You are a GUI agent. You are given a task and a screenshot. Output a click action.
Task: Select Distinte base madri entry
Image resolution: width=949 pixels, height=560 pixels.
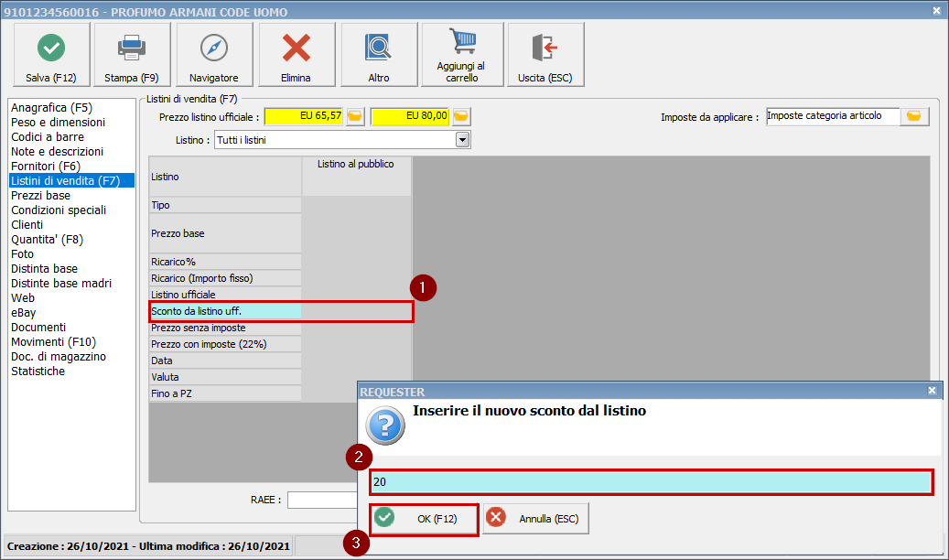point(61,284)
